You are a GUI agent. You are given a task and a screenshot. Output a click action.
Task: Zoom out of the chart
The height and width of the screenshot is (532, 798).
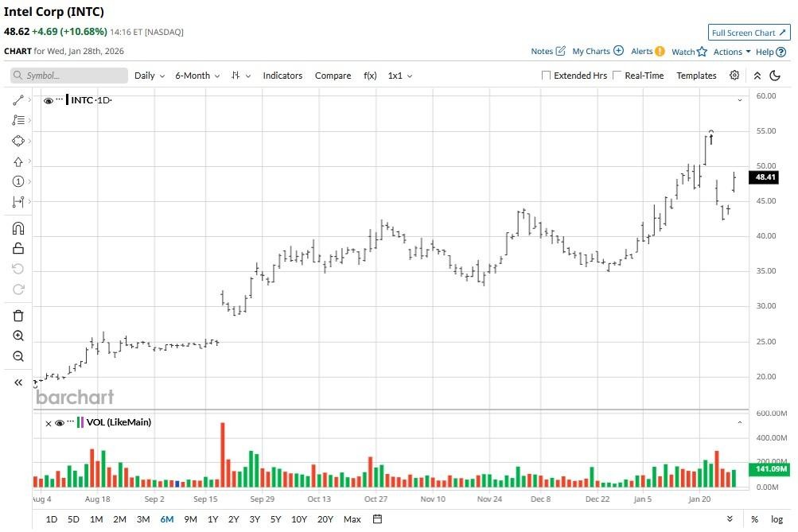(18, 356)
